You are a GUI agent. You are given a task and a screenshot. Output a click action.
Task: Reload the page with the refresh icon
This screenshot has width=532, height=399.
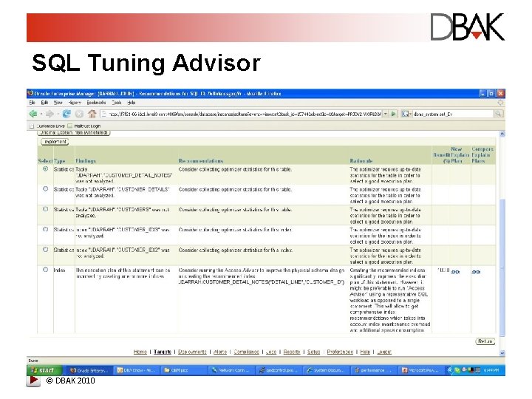(x=66, y=114)
